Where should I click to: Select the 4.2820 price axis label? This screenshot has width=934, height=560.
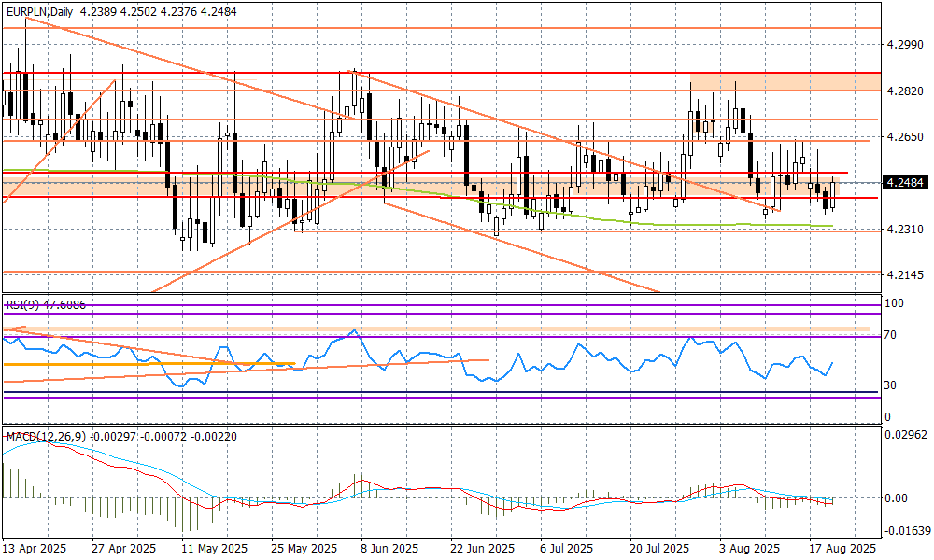click(903, 91)
